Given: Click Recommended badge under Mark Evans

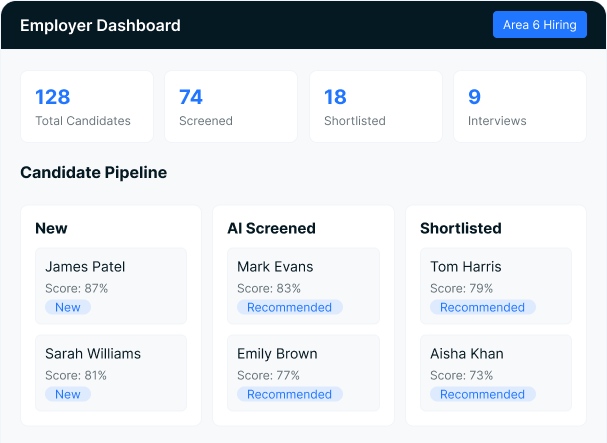Looking at the screenshot, I should (290, 307).
